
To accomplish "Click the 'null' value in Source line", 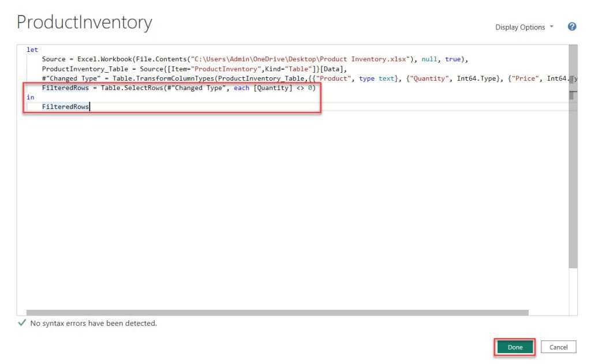I will coord(429,59).
